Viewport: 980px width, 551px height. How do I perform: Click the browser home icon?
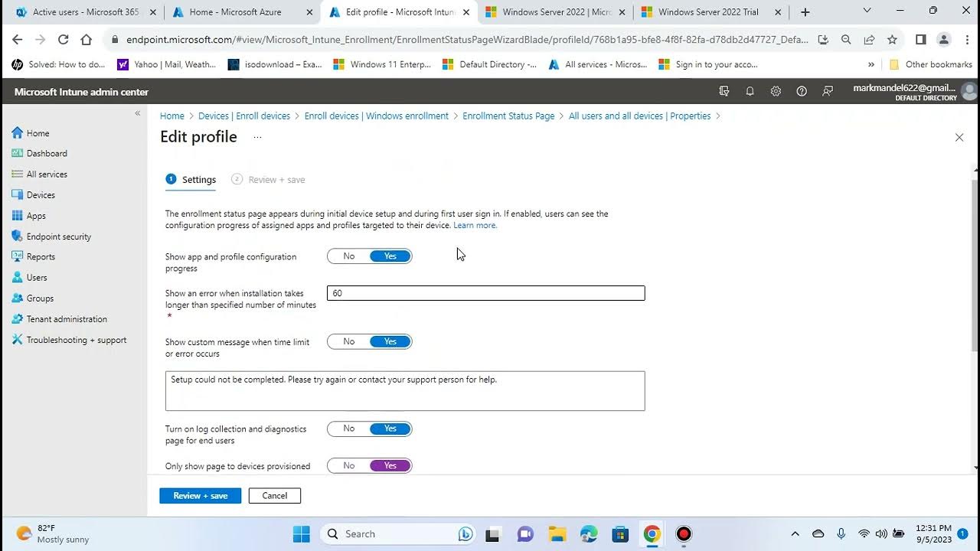(86, 40)
